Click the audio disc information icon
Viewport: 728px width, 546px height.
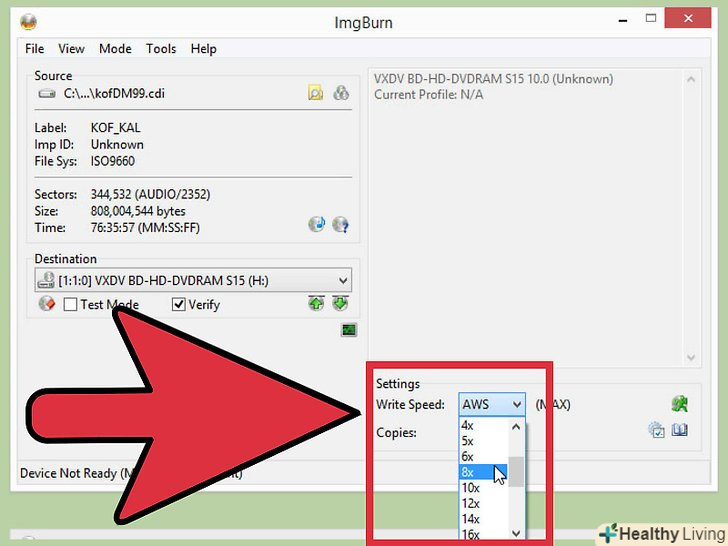coord(317,224)
